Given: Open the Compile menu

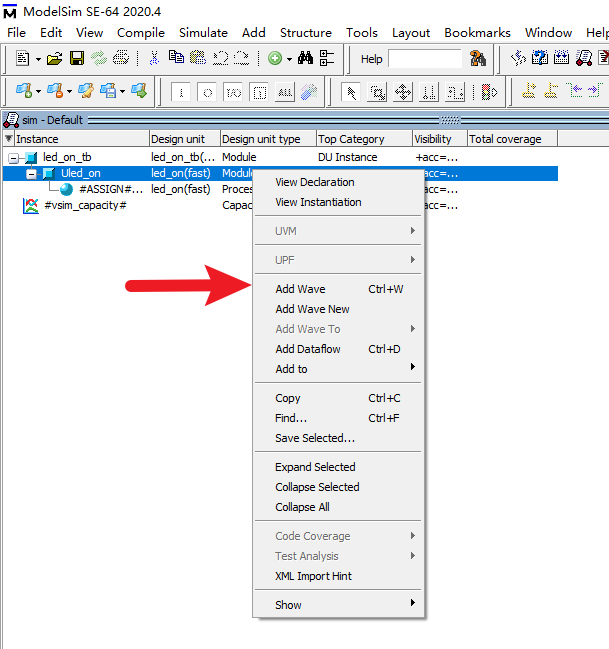Looking at the screenshot, I should pyautogui.click(x=141, y=33).
